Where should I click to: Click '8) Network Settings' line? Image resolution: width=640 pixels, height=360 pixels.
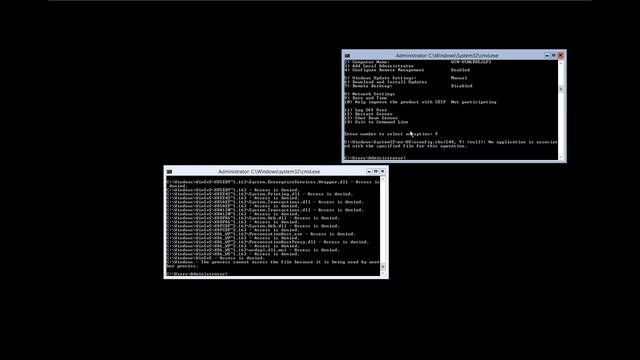370,94
